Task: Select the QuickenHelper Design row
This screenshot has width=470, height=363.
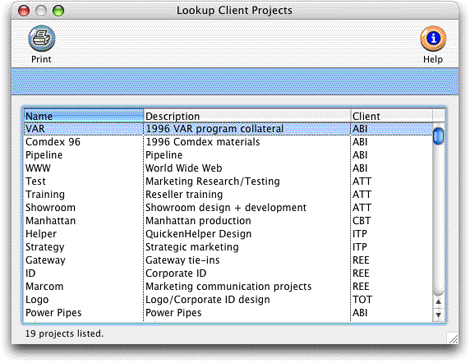Action: (228, 234)
